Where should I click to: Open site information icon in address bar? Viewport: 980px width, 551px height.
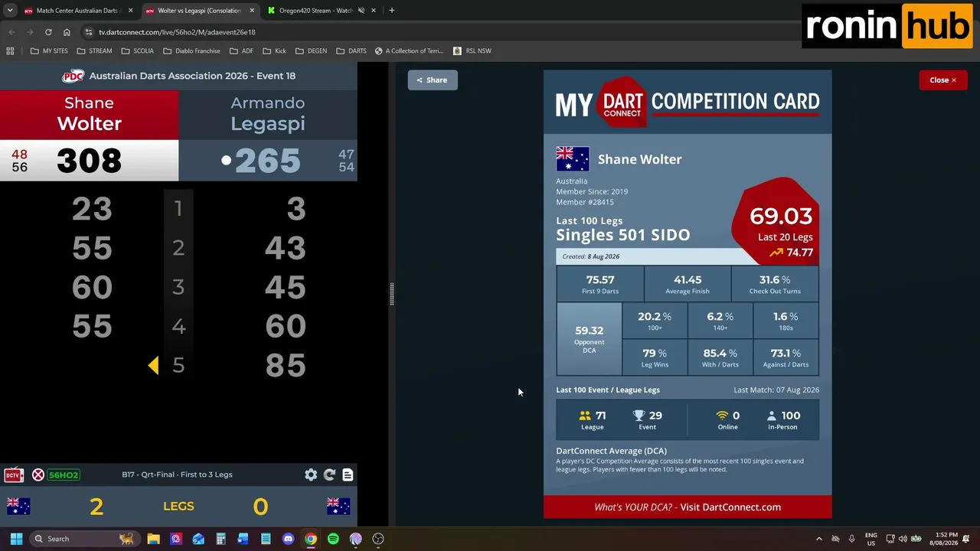tap(89, 32)
